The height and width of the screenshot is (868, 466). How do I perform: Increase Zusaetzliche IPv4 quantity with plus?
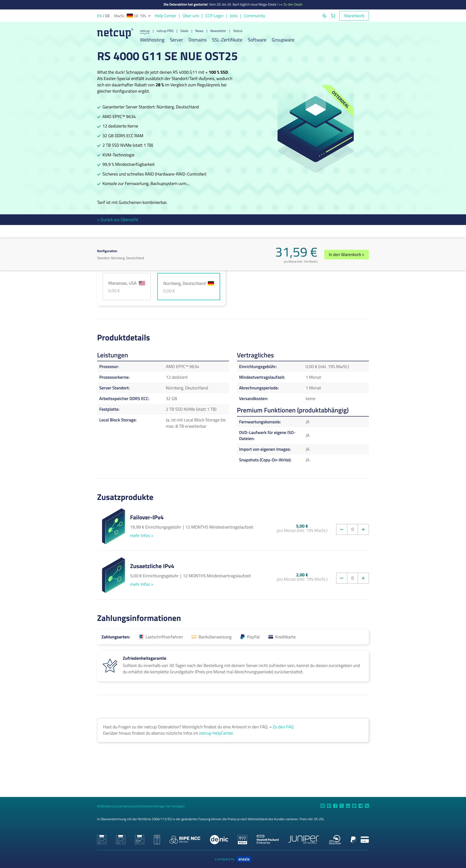(363, 578)
